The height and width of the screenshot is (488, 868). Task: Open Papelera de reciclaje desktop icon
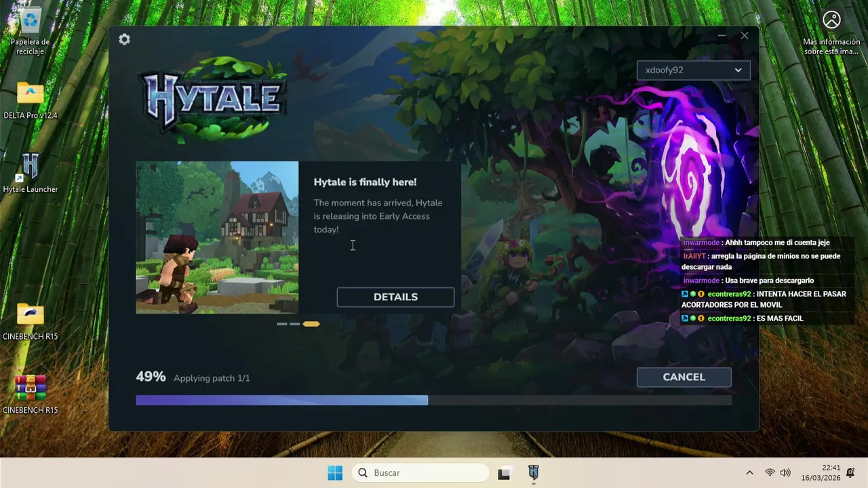(31, 32)
